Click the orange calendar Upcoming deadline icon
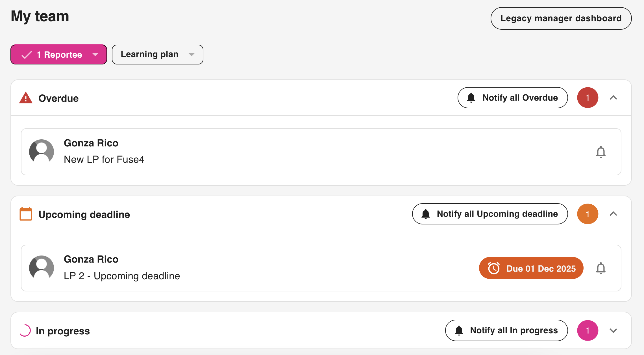The width and height of the screenshot is (644, 355). pyautogui.click(x=26, y=214)
